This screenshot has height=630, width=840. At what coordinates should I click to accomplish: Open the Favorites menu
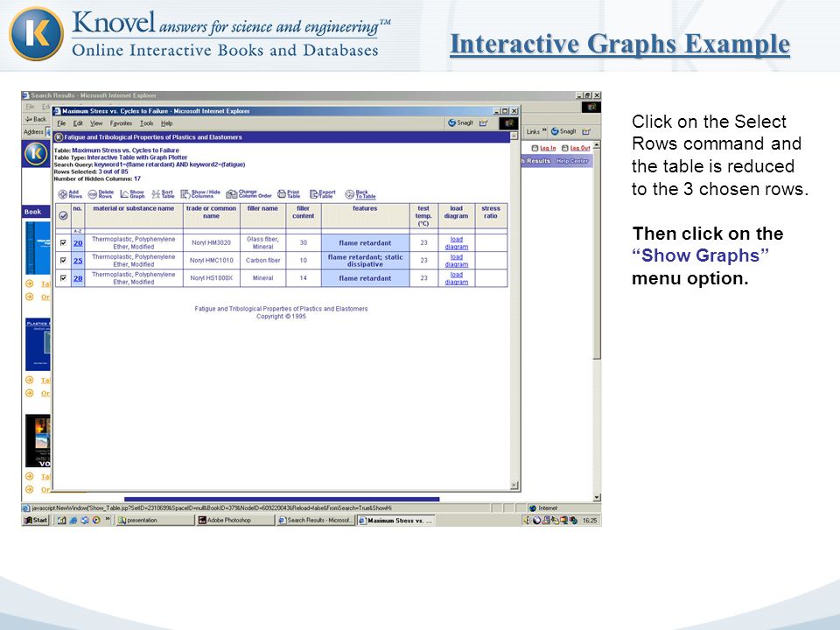coord(121,123)
